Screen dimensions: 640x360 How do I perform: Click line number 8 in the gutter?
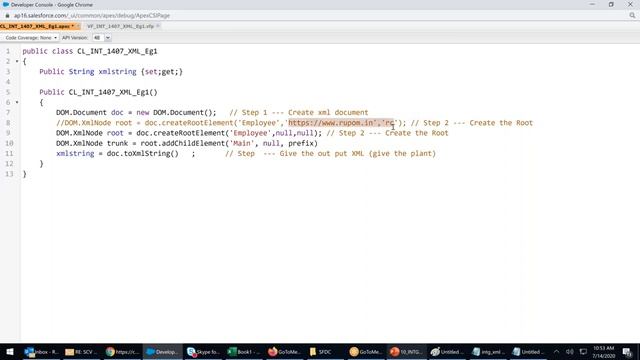[x=8, y=123]
